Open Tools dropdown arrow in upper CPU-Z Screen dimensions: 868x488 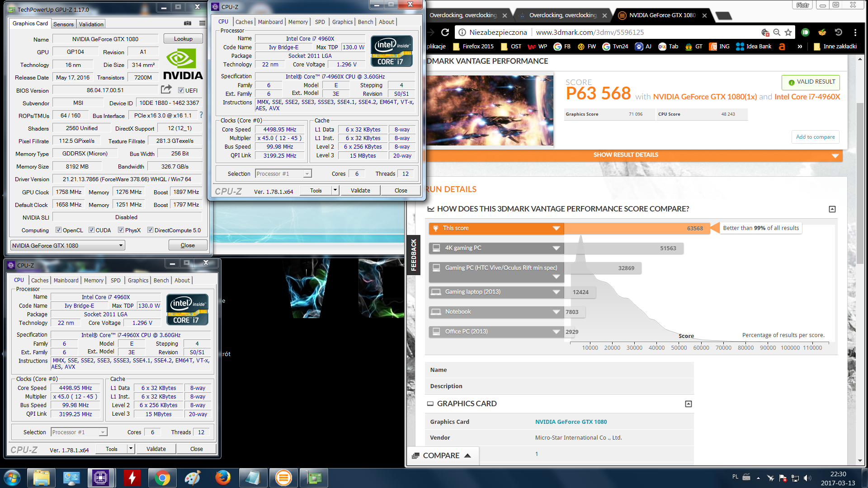335,190
